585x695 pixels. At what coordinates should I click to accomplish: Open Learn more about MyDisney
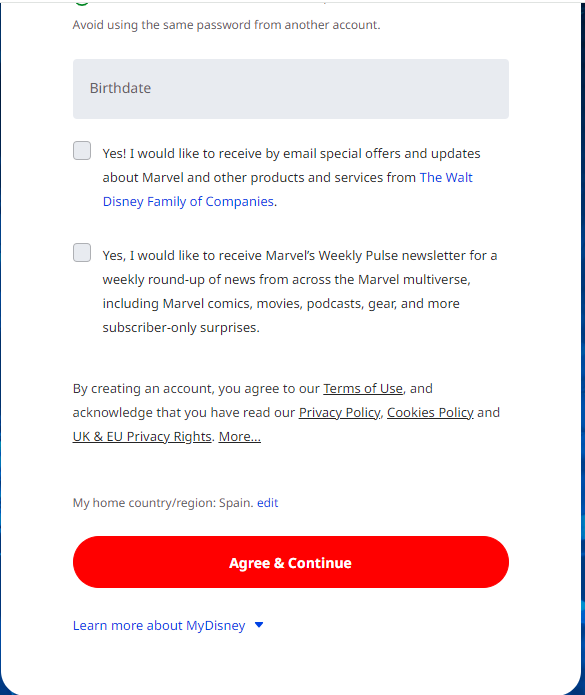(159, 625)
